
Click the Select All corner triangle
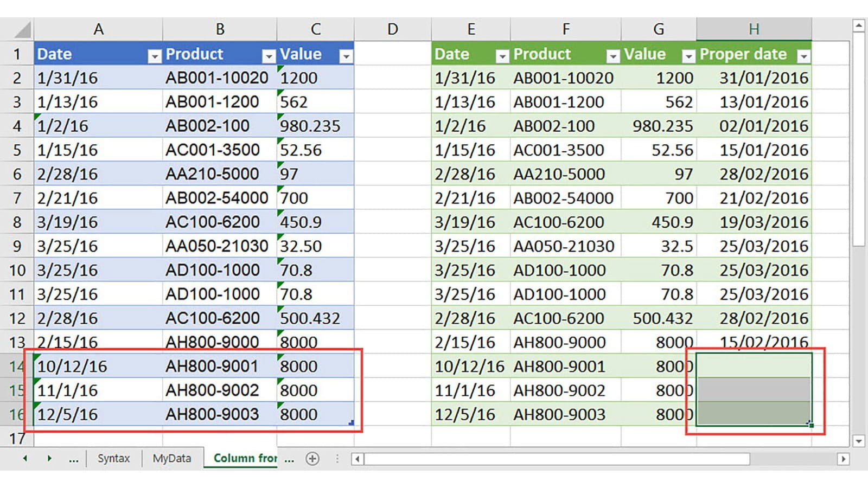tap(22, 30)
